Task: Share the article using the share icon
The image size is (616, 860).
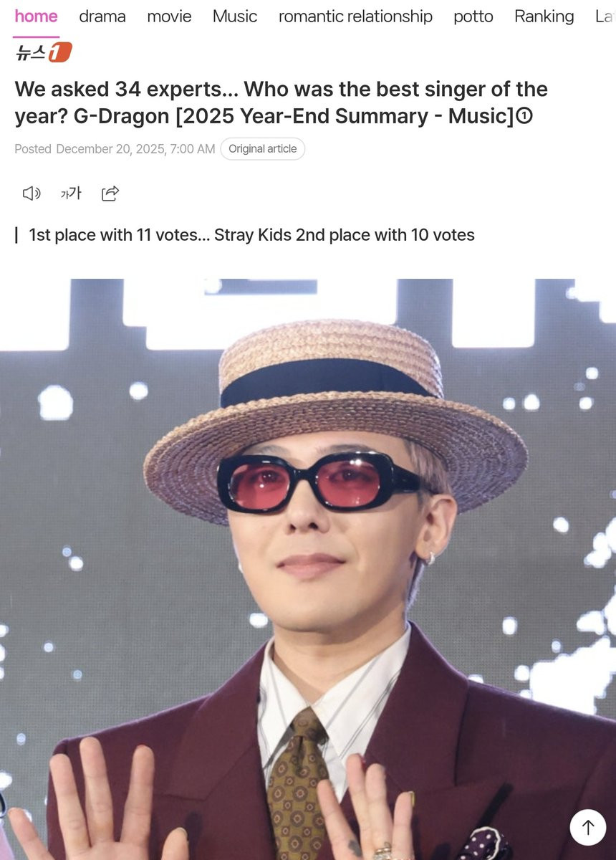Action: point(110,193)
